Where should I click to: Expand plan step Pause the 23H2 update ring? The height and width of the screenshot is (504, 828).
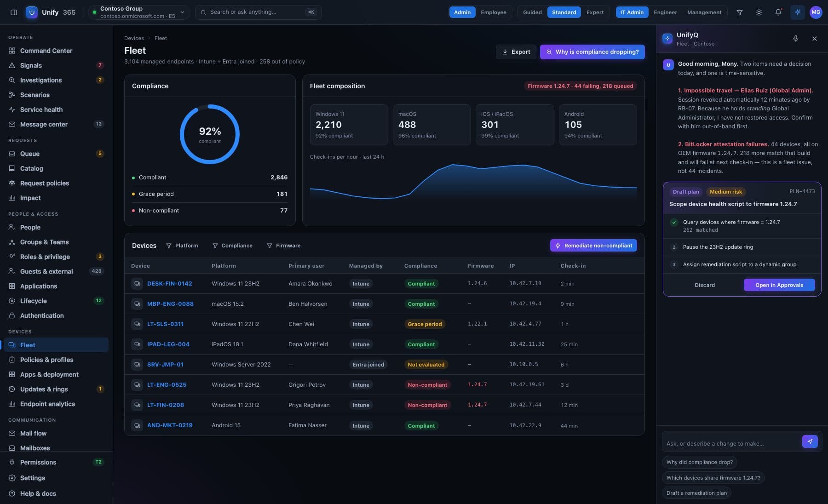click(x=742, y=247)
